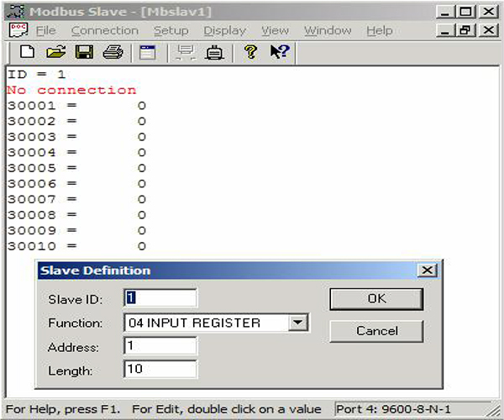
Task: Select the value of register 30009
Action: [x=142, y=230]
